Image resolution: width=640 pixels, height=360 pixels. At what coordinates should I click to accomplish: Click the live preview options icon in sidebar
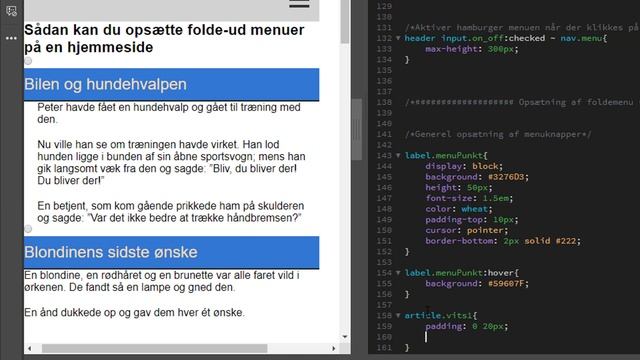[11, 11]
